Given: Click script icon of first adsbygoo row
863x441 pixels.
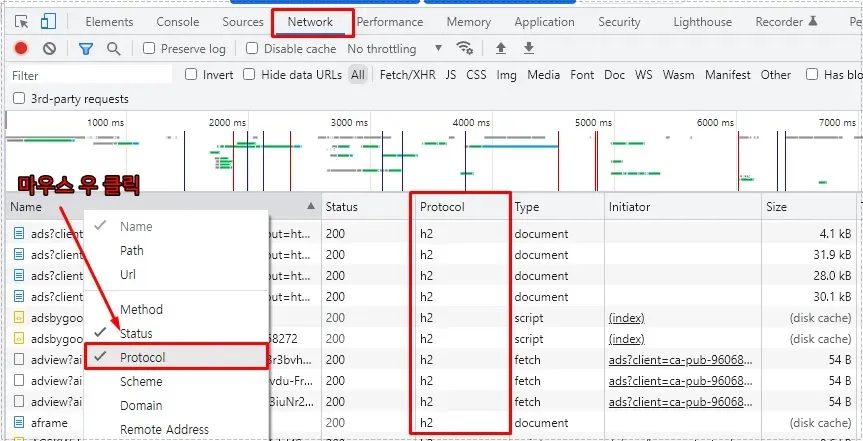Looking at the screenshot, I should (x=19, y=318).
